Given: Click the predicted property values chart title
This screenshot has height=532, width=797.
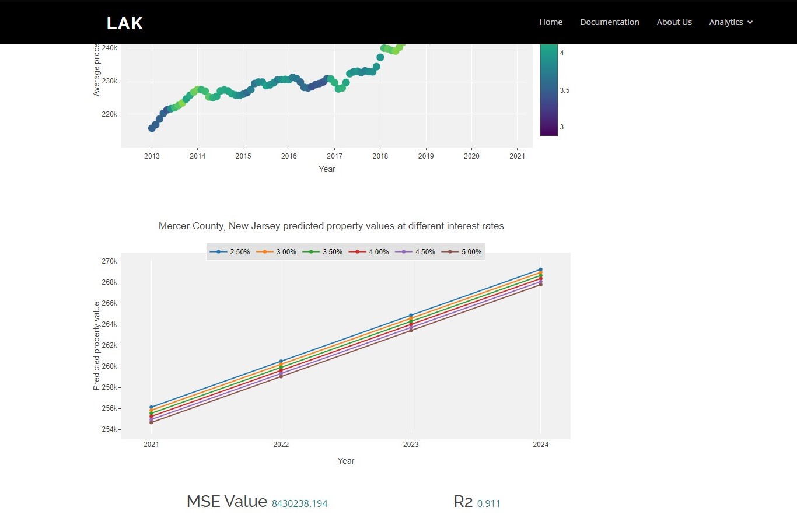Looking at the screenshot, I should click(x=331, y=226).
